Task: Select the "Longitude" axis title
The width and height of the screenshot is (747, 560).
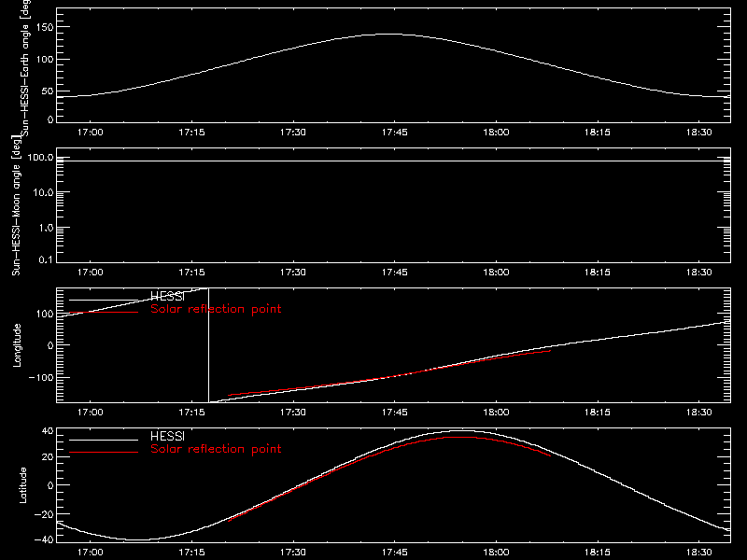Action: point(17,345)
